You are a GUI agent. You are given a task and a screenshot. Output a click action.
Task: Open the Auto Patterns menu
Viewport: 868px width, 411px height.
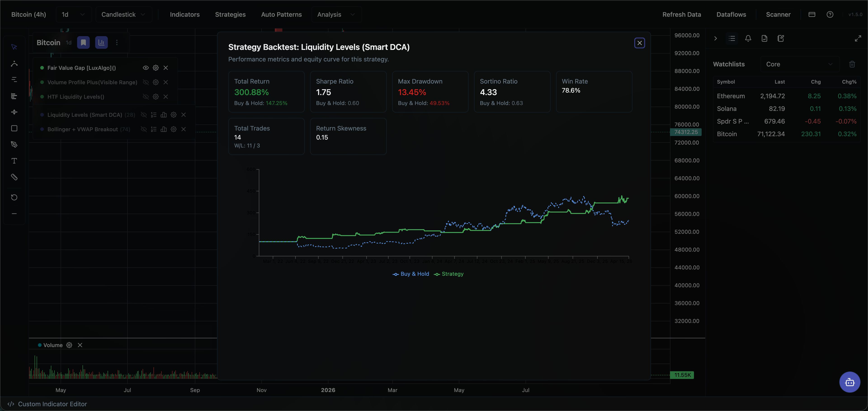[281, 14]
